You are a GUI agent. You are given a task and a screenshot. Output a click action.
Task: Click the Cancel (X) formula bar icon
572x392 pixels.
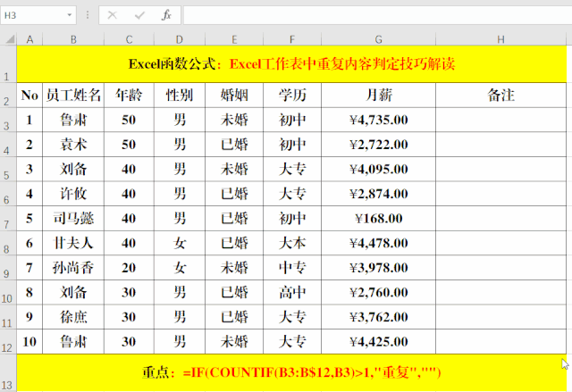pos(113,15)
